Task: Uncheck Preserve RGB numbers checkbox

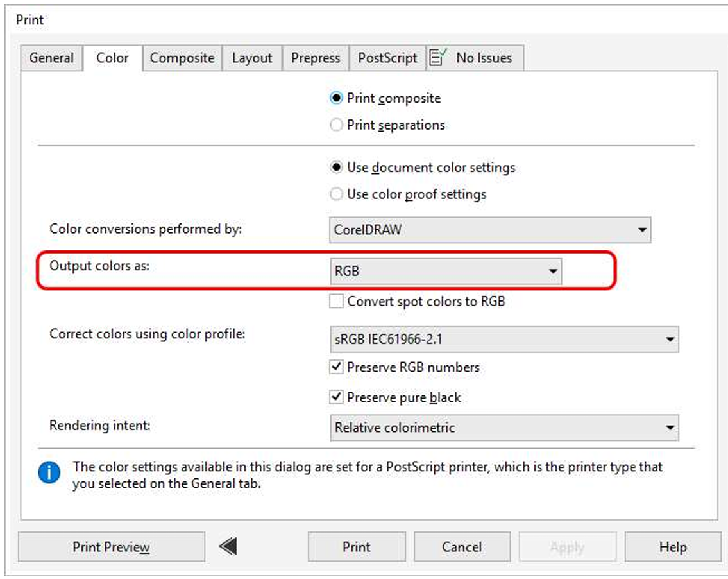Action: 336,368
